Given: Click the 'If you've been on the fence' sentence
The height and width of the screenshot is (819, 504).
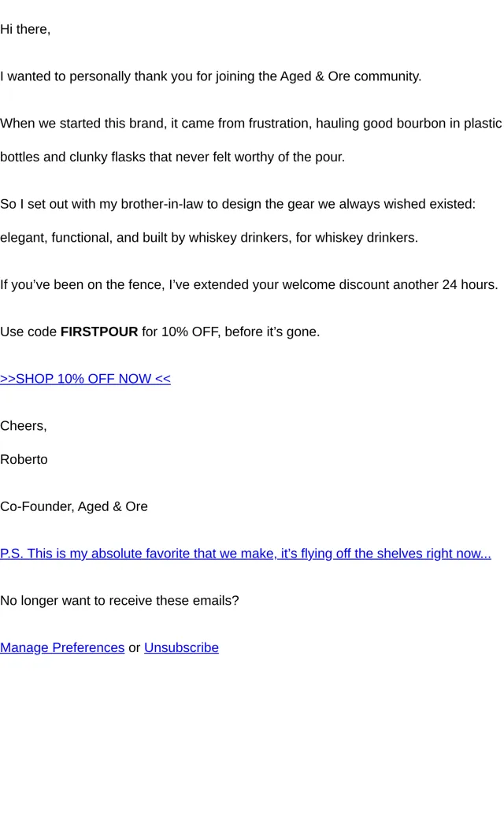Looking at the screenshot, I should [249, 284].
